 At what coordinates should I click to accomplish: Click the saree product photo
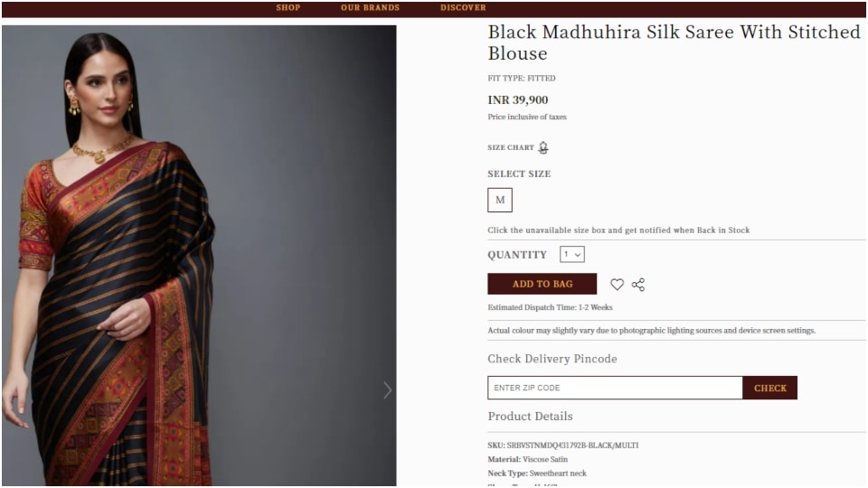(x=199, y=256)
